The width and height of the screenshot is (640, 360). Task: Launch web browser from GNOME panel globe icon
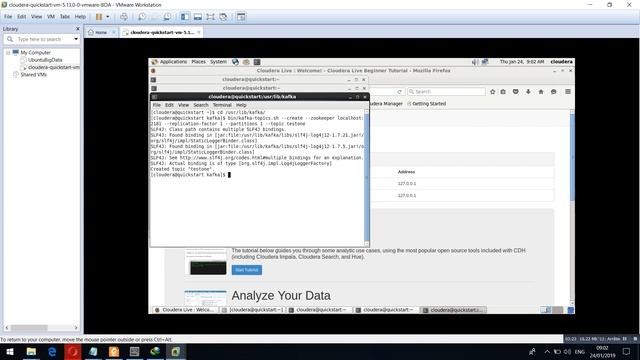pos(235,62)
